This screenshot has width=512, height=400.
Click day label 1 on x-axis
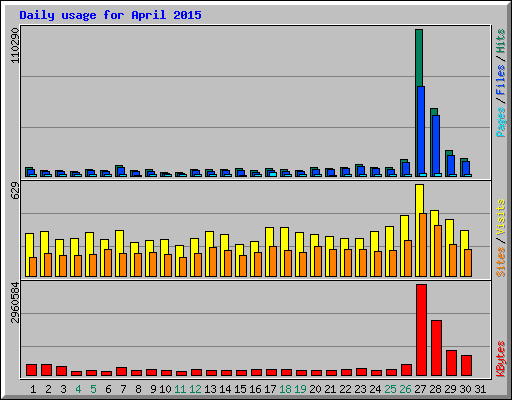pyautogui.click(x=33, y=389)
